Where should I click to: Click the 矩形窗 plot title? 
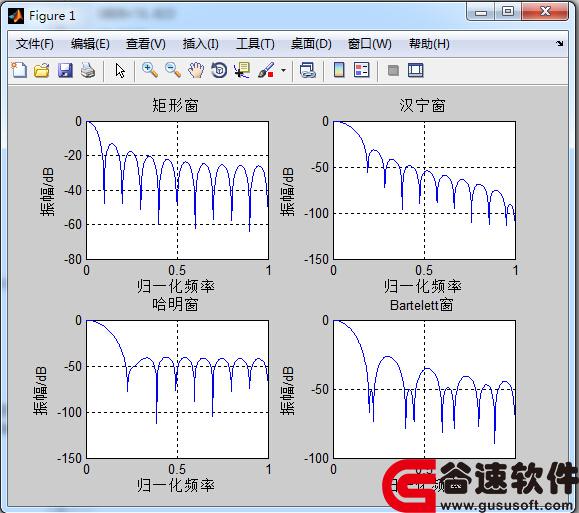pos(175,105)
